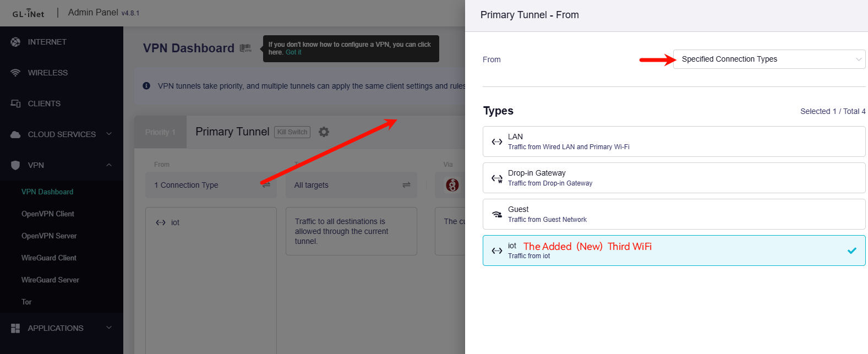Open the Specified Connection Types dropdown

pyautogui.click(x=769, y=59)
